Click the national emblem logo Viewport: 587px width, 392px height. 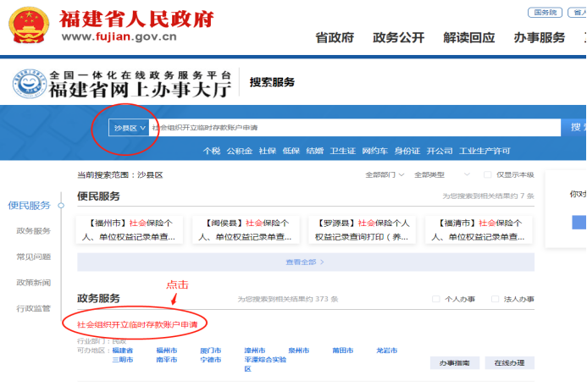pyautogui.click(x=30, y=26)
